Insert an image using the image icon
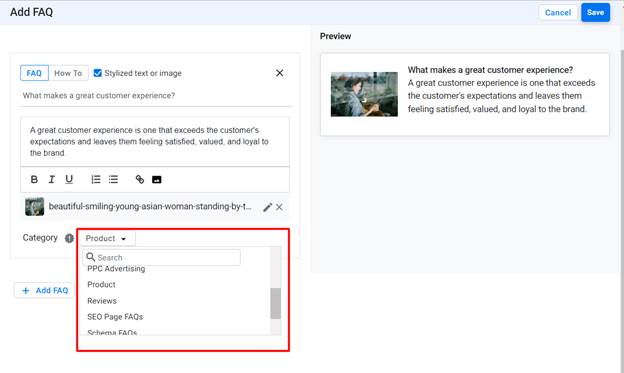This screenshot has width=624, height=373. point(157,180)
